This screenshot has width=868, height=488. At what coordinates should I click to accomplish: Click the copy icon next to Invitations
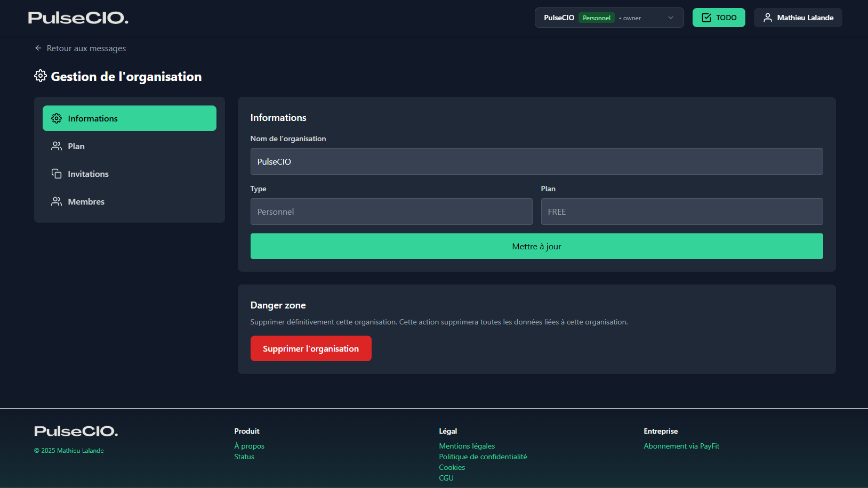click(57, 174)
